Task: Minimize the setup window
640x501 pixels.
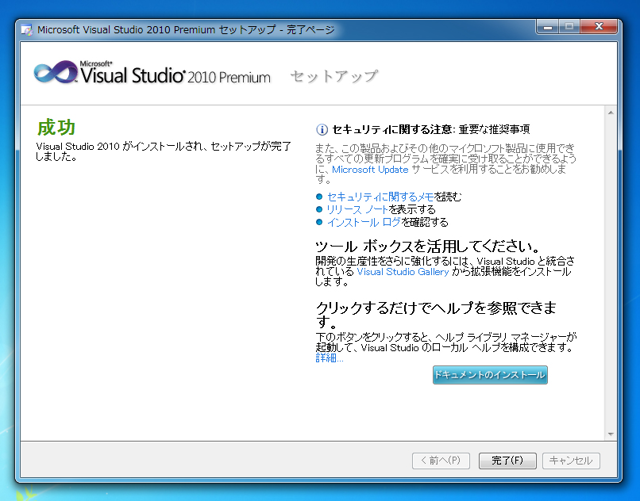Action: (x=548, y=27)
